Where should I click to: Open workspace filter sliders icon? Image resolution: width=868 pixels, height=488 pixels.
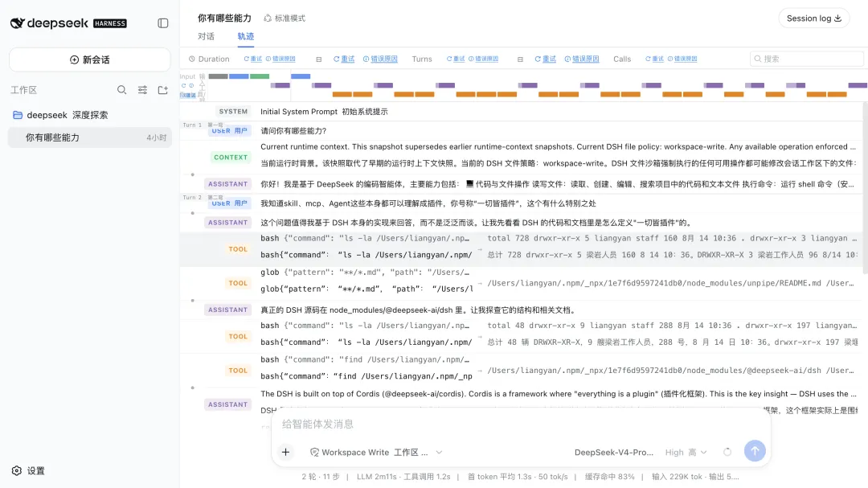click(142, 90)
